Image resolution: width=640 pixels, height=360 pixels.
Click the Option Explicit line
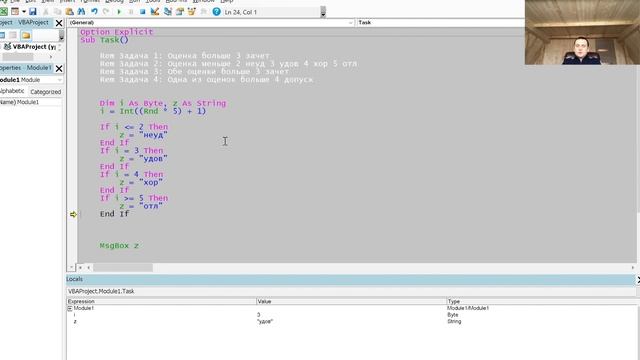point(116,32)
